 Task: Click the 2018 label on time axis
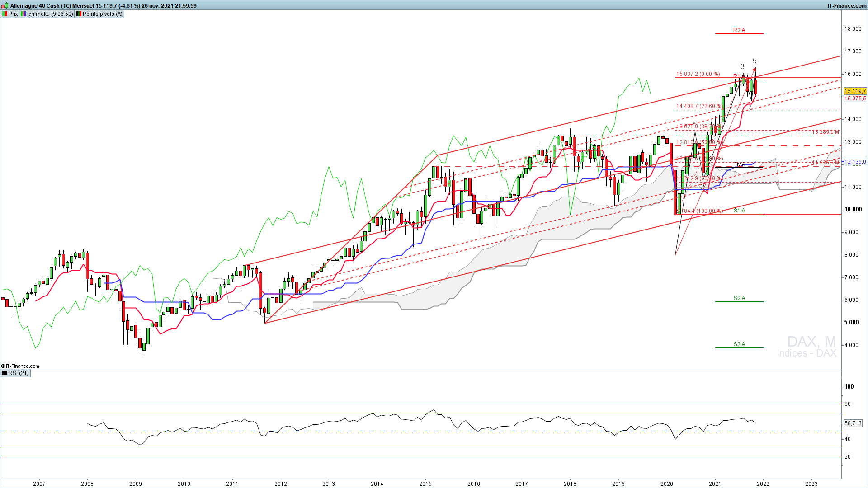coord(570,484)
